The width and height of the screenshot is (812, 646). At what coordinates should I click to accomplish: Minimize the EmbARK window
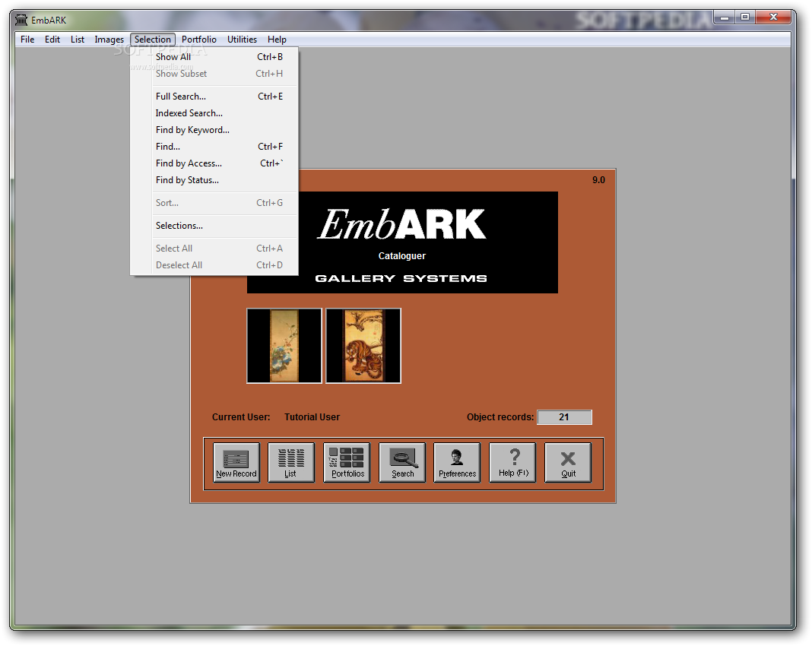pyautogui.click(x=725, y=17)
